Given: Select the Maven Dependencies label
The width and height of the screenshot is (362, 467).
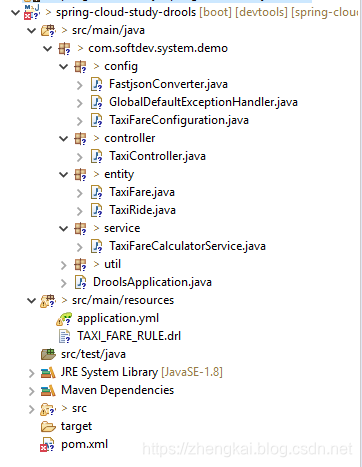Looking at the screenshot, I should click(118, 390).
